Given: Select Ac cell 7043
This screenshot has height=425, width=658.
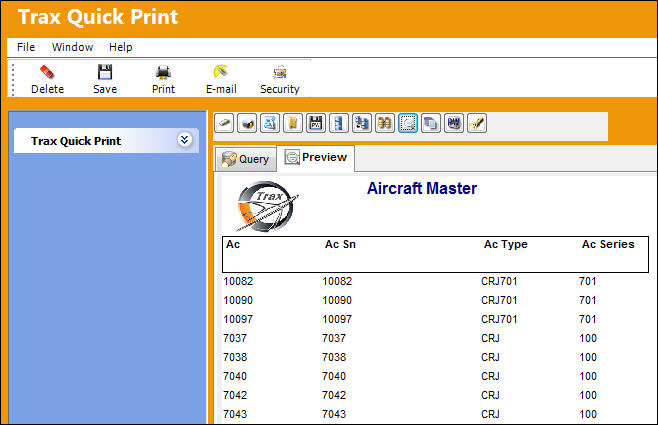Looking at the screenshot, I should [235, 414].
